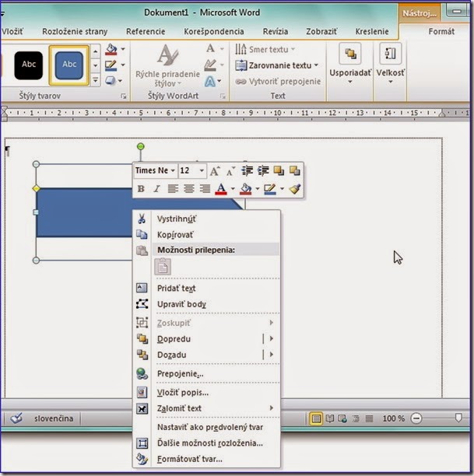Click the WordArt text effects A icon
The image size is (474, 476).
[210, 82]
